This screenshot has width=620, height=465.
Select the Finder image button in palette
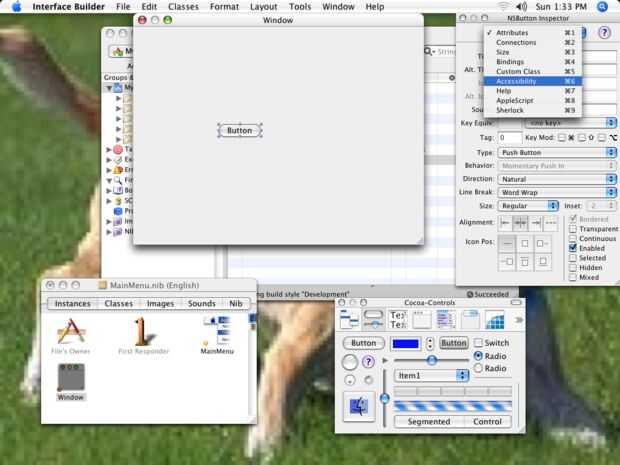[x=359, y=407]
